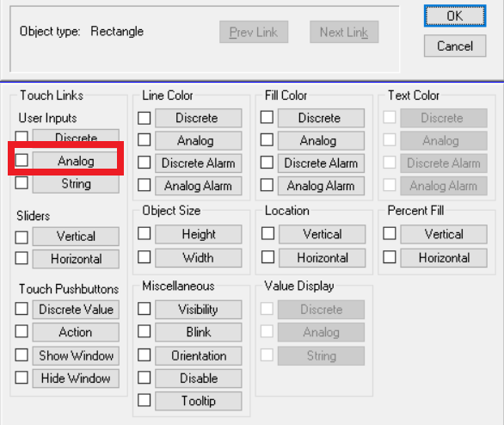The image size is (504, 425).
Task: Click the Cancel button
Action: 455,46
